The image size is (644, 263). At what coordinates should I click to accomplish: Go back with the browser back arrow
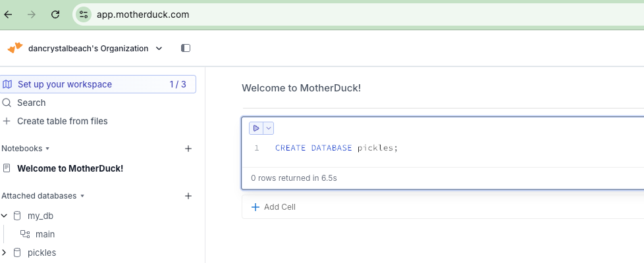click(x=8, y=14)
